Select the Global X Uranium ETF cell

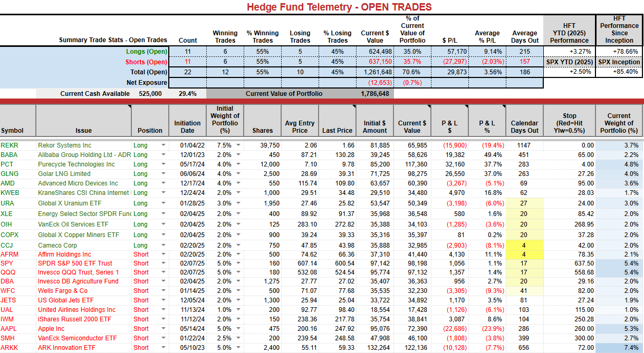(x=83, y=203)
